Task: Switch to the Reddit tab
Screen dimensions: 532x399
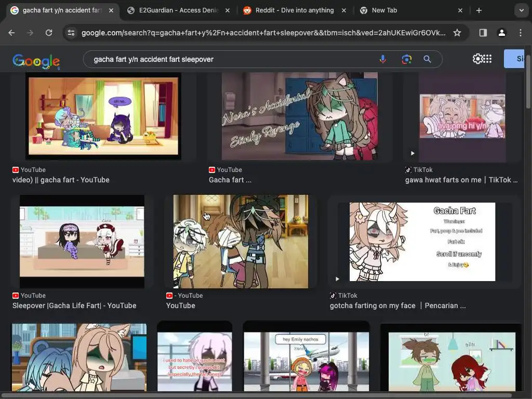Action: [295, 10]
